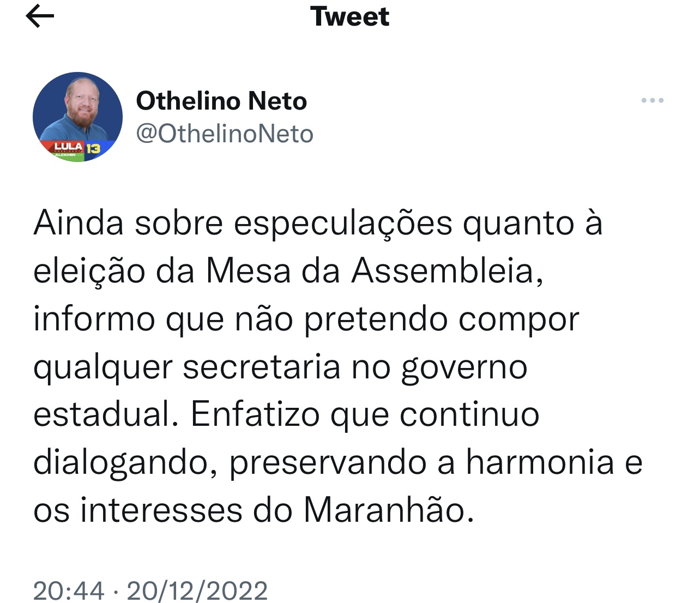
Task: Open the "Othelino Neto" display name
Action: click(x=221, y=101)
